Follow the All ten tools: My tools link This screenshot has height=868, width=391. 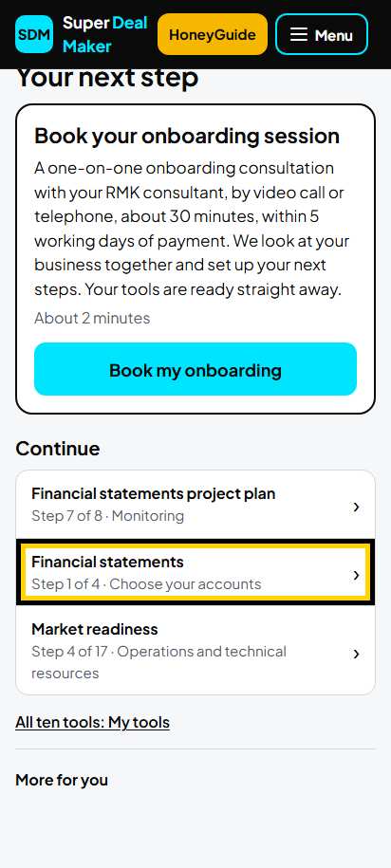click(92, 722)
